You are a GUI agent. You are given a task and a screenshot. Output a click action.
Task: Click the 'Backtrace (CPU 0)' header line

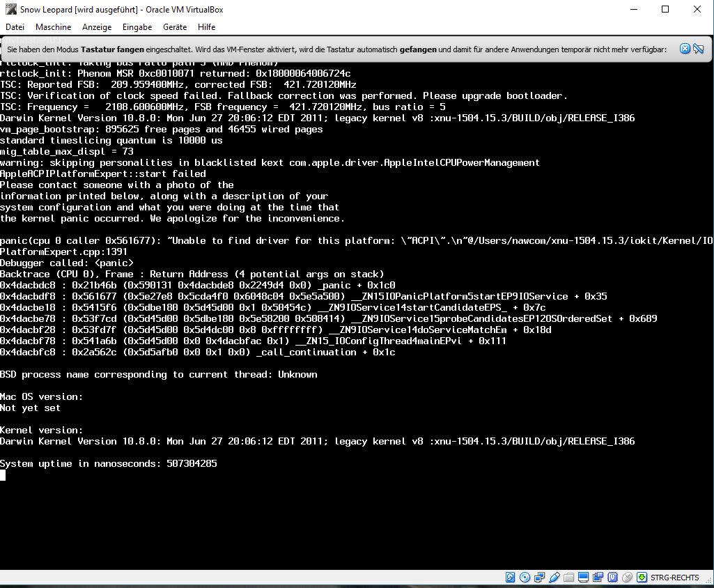[192, 274]
